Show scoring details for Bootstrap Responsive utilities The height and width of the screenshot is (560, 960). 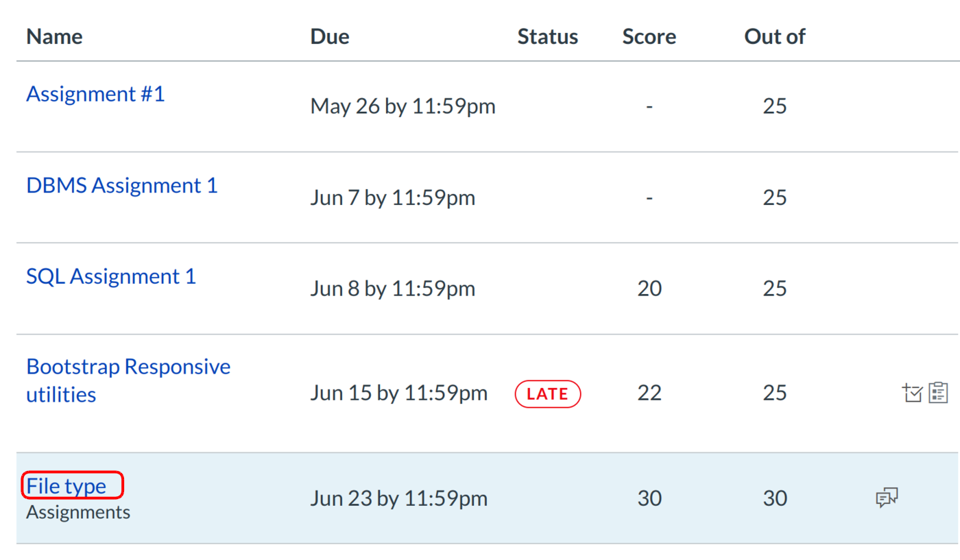[912, 393]
